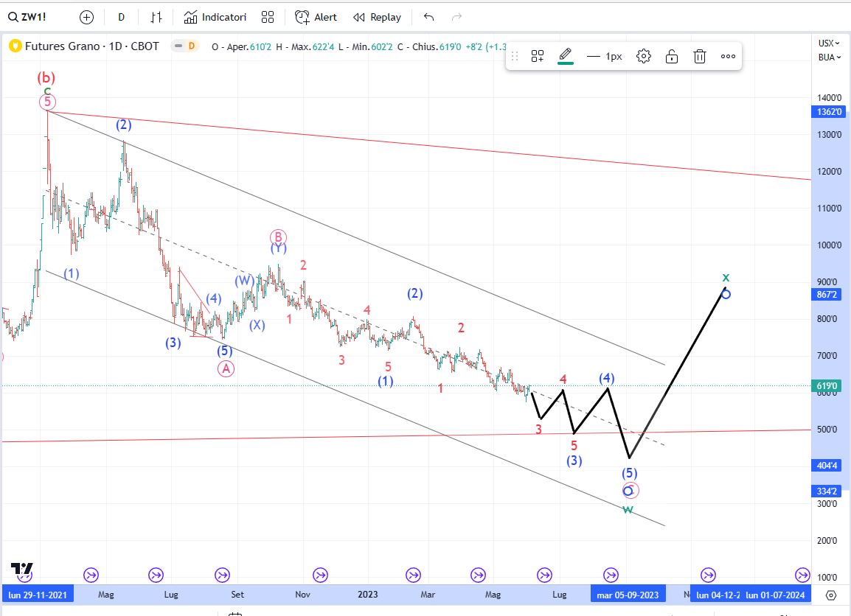
Task: Select the circled 5 wave label
Action: click(x=47, y=102)
